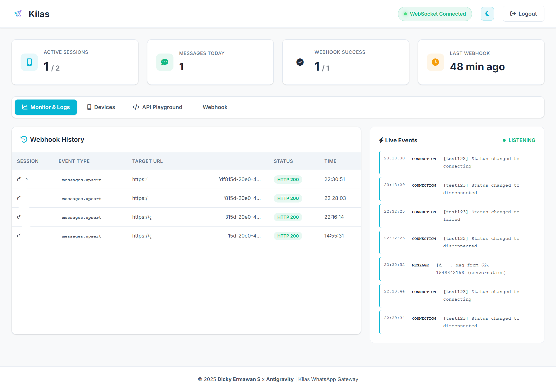The height and width of the screenshot is (392, 556).
Task: Log out using the Logout button
Action: point(523,14)
